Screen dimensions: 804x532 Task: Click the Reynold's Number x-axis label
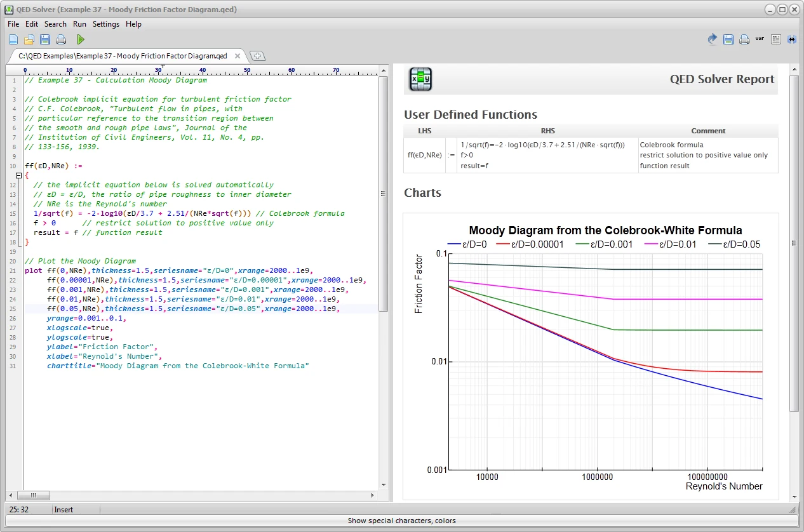724,486
